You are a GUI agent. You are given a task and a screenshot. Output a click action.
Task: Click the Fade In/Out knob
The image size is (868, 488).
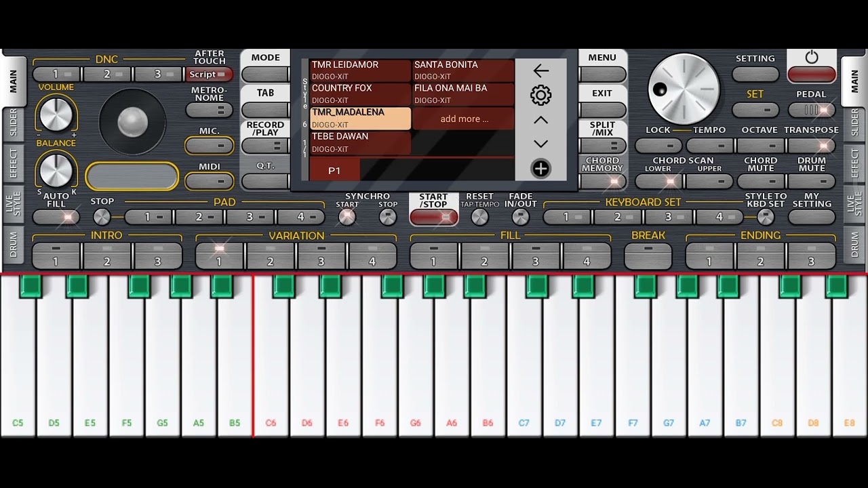tap(520, 217)
